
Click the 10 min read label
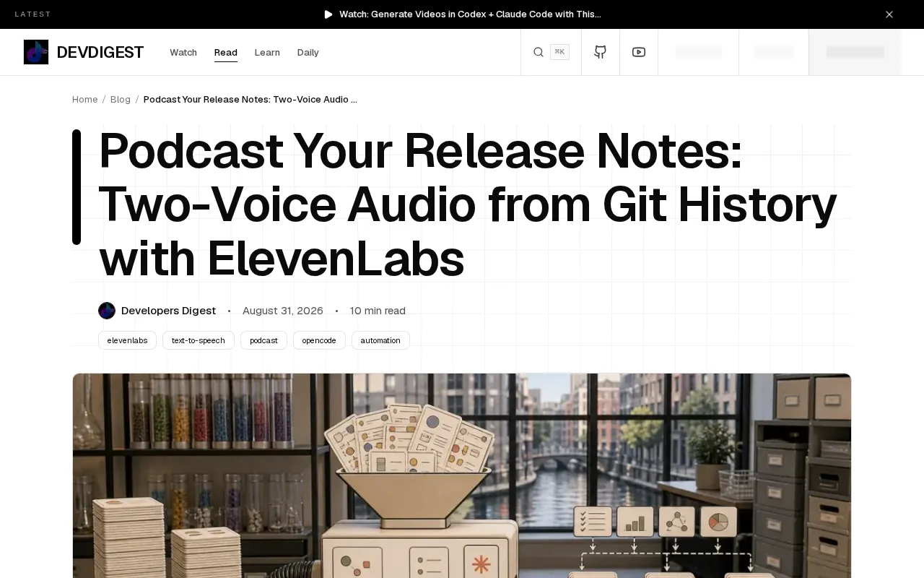coord(378,311)
